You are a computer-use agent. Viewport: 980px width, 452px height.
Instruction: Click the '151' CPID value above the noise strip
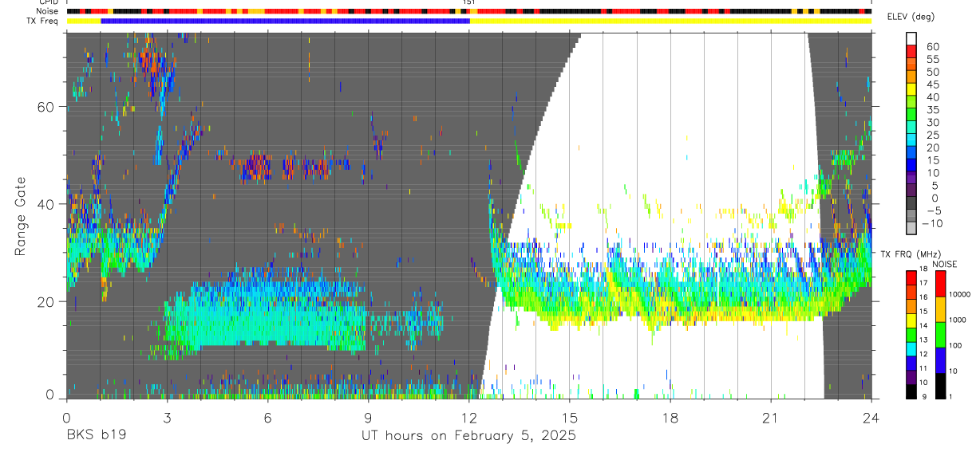469,2
